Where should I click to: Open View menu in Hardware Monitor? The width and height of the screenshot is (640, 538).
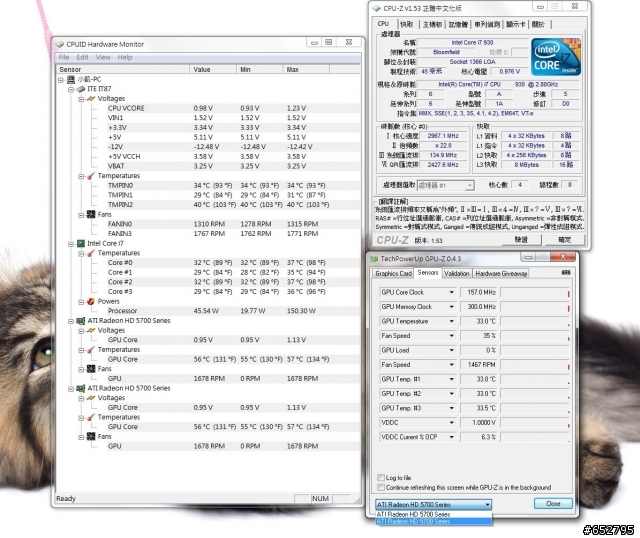pyautogui.click(x=103, y=57)
